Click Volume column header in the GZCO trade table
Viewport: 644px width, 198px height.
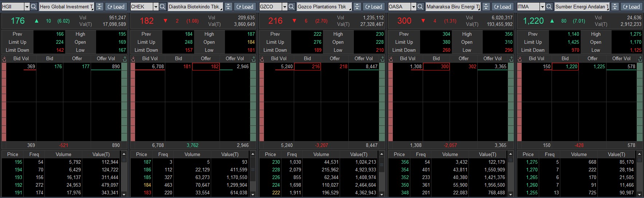321,154
